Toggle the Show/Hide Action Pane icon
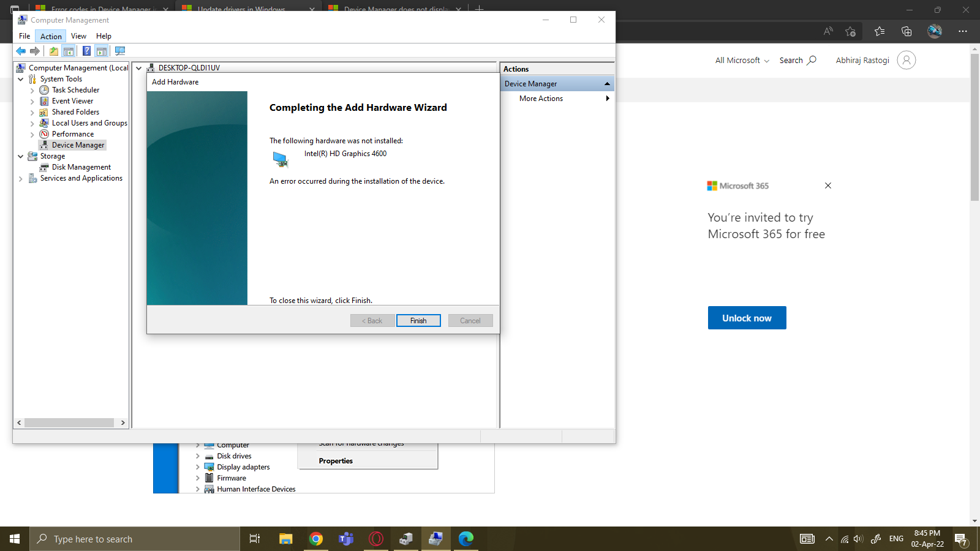The image size is (980, 551). tap(102, 51)
